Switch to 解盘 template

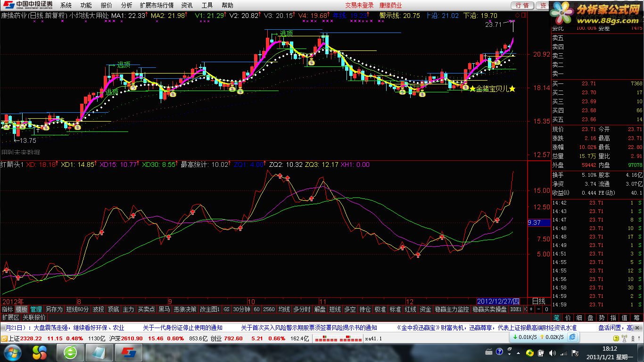320,309
